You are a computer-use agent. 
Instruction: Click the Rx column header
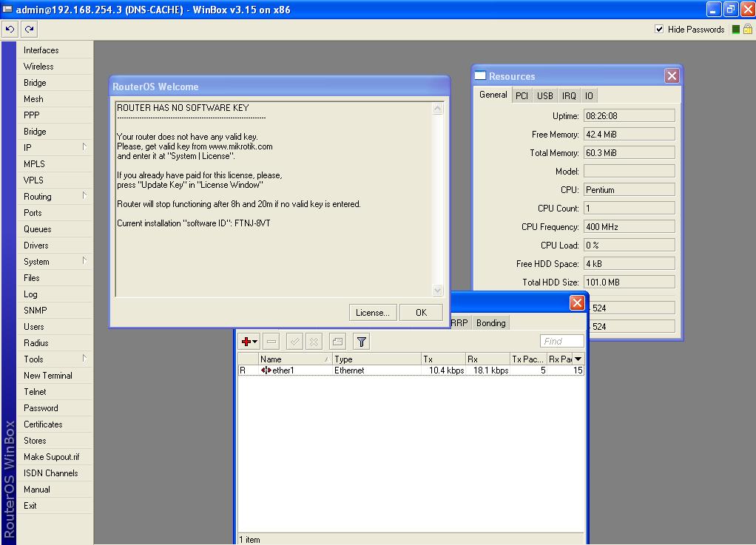(x=487, y=359)
